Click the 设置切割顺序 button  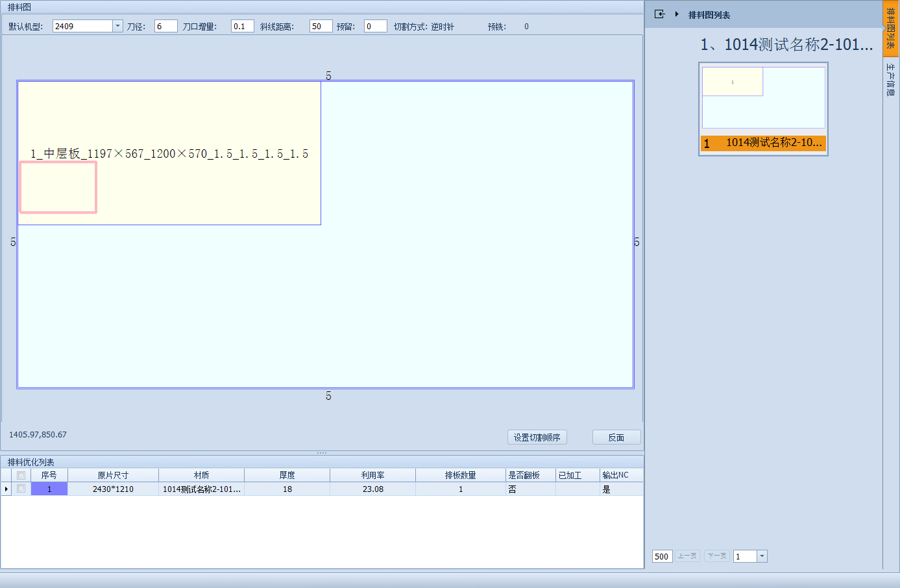[537, 437]
